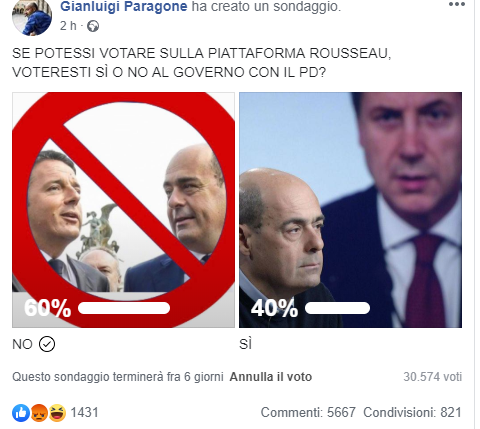The image size is (480, 429).
Task: Open 'Condivisioni: 821' shares list
Action: [412, 412]
